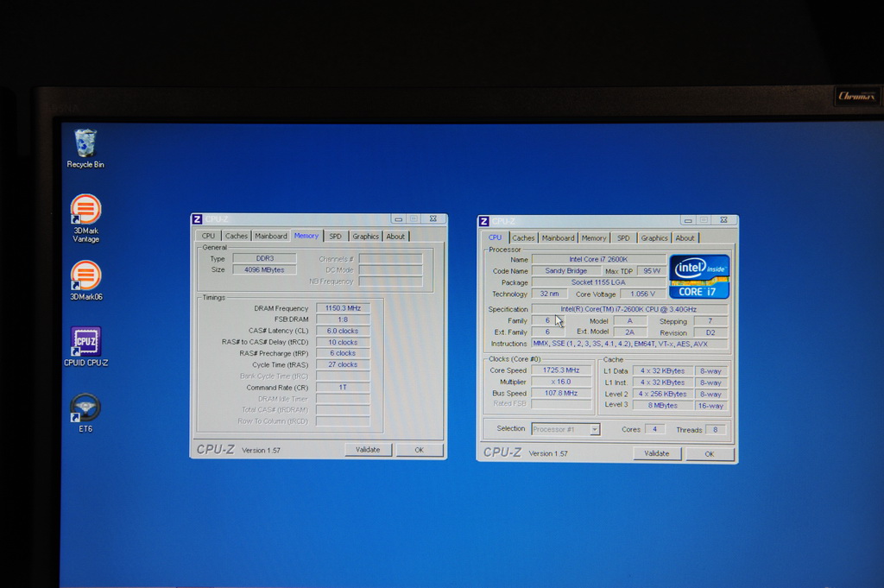Click the L1 Data 4 x 32 KBytes value
Viewport: 884px width, 588px height.
(662, 371)
